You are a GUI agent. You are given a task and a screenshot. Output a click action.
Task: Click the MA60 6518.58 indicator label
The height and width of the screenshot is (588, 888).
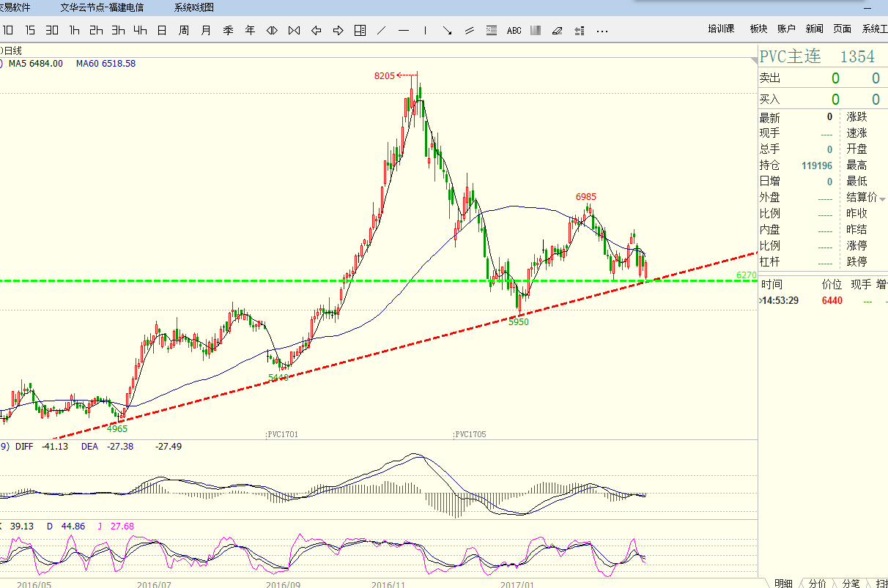[x=106, y=64]
